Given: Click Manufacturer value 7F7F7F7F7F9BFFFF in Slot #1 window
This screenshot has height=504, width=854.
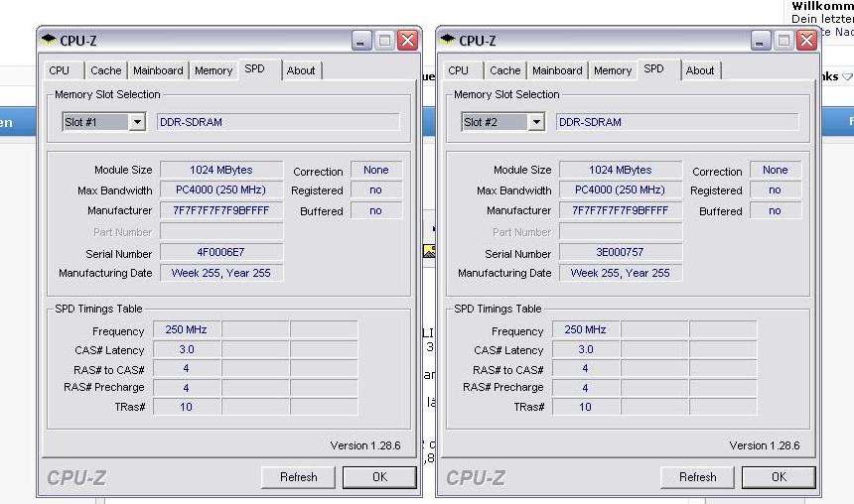Looking at the screenshot, I should [x=221, y=210].
